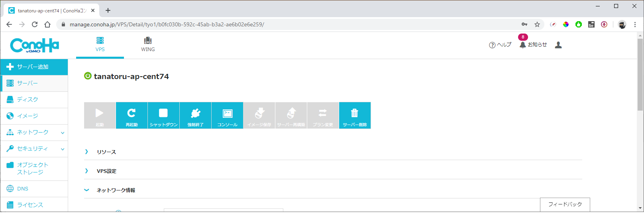644x218 pixels.
Task: Click the プラン変更 (change plan) button
Action: click(323, 115)
